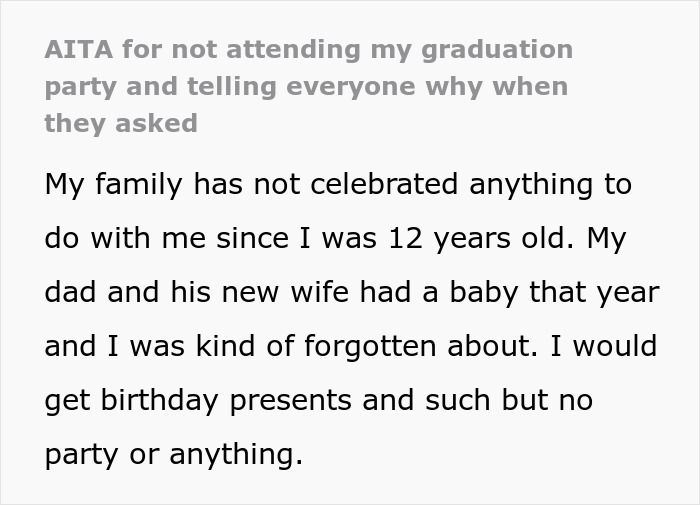Click the word "dad" in the paragraph
The width and height of the screenshot is (700, 505).
tap(69, 293)
